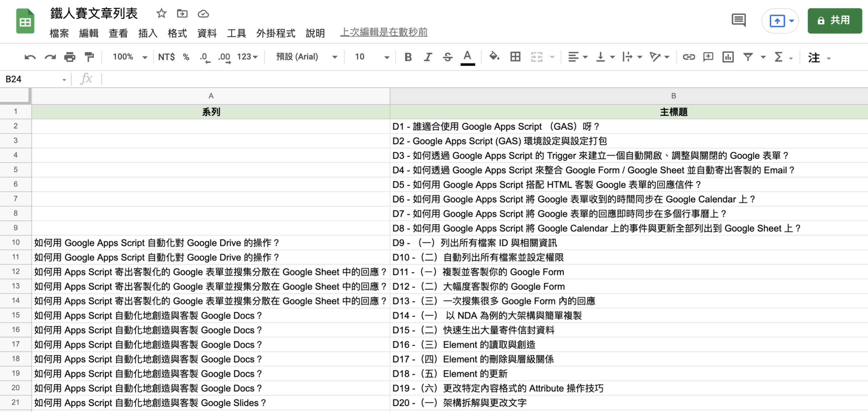Click the merge cells icon
The width and height of the screenshot is (868, 412).
pyautogui.click(x=537, y=57)
